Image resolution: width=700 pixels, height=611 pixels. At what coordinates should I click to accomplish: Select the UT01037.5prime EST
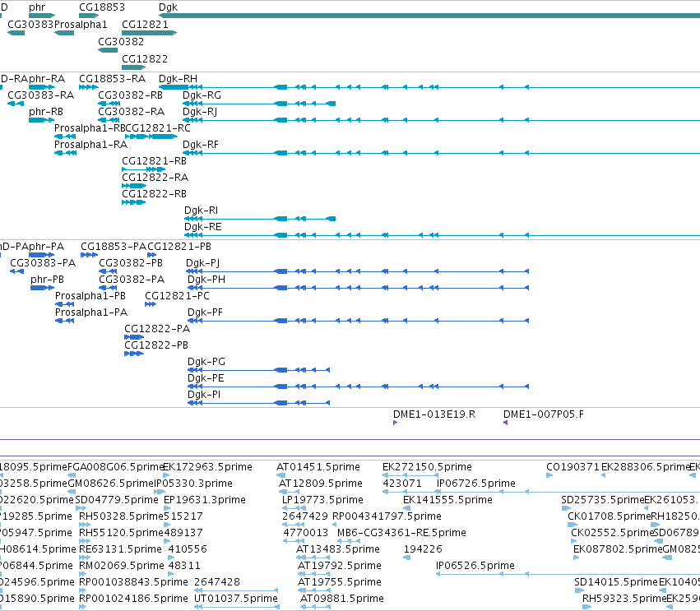pos(237,607)
